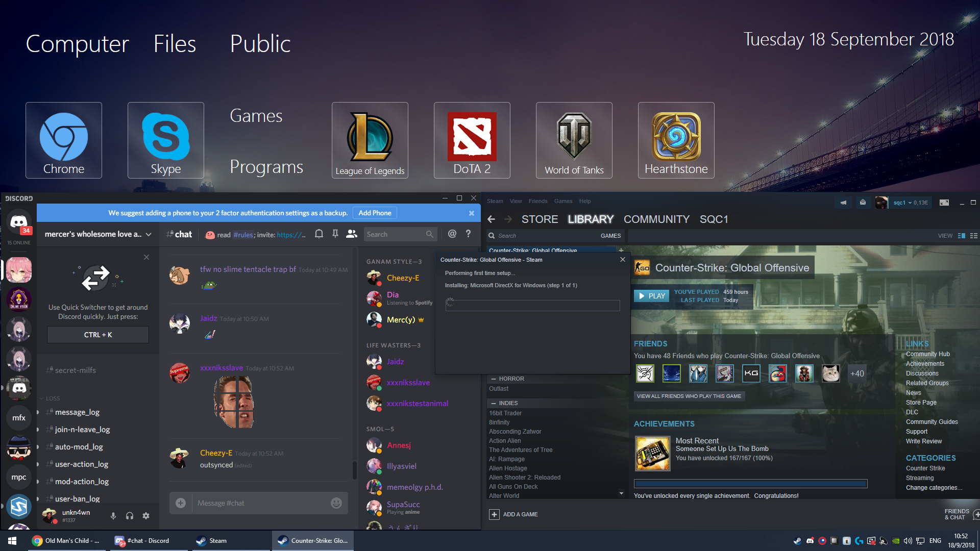Click the Add Phone button
This screenshot has height=551, width=980.
pyautogui.click(x=375, y=213)
